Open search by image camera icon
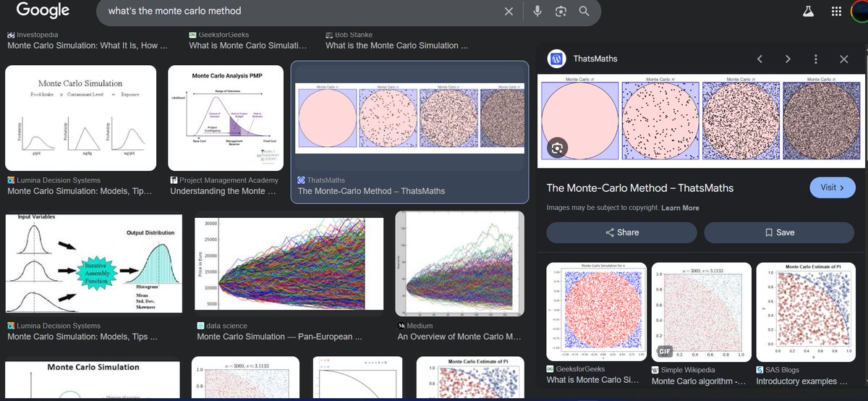The image size is (868, 401). coord(561,12)
